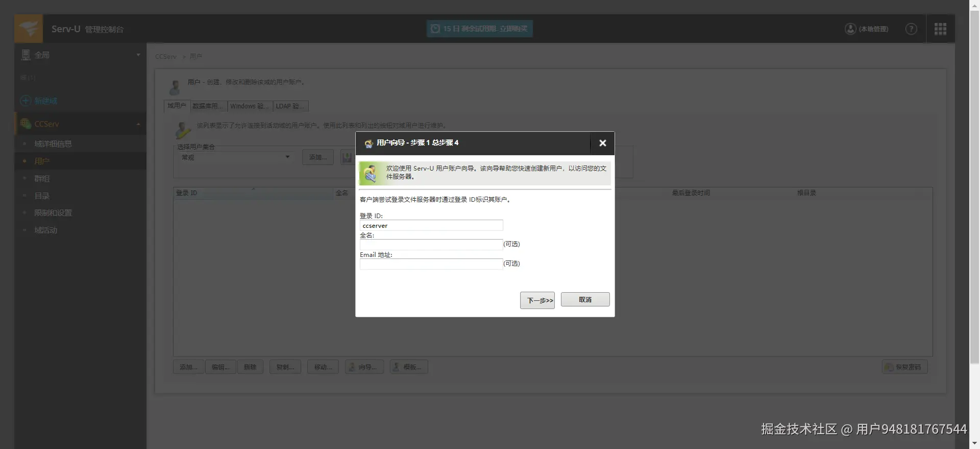The width and height of the screenshot is (980, 449).
Task: Click the 模板... button
Action: [x=409, y=367]
